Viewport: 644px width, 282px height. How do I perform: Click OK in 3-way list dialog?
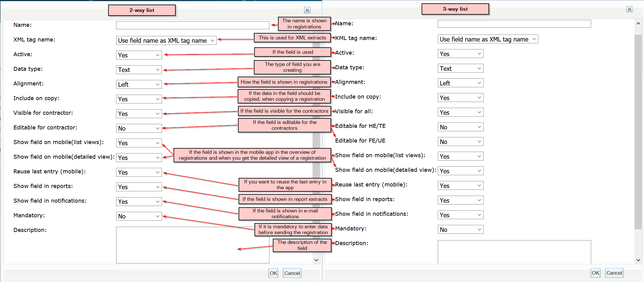595,273
